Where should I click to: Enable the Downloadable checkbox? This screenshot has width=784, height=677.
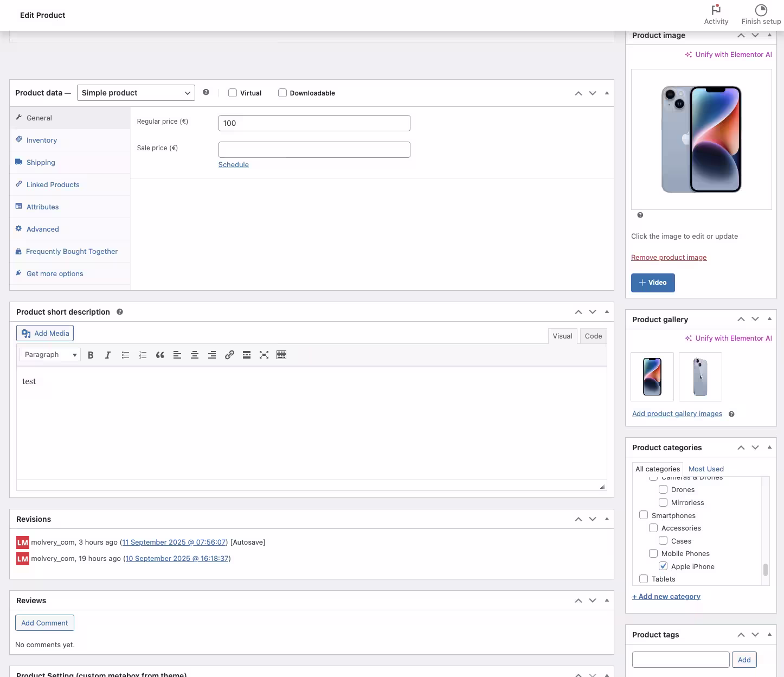coord(282,93)
